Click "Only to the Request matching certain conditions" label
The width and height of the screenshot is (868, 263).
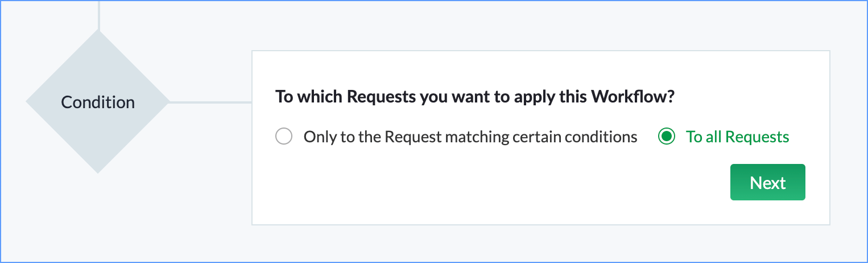click(470, 137)
